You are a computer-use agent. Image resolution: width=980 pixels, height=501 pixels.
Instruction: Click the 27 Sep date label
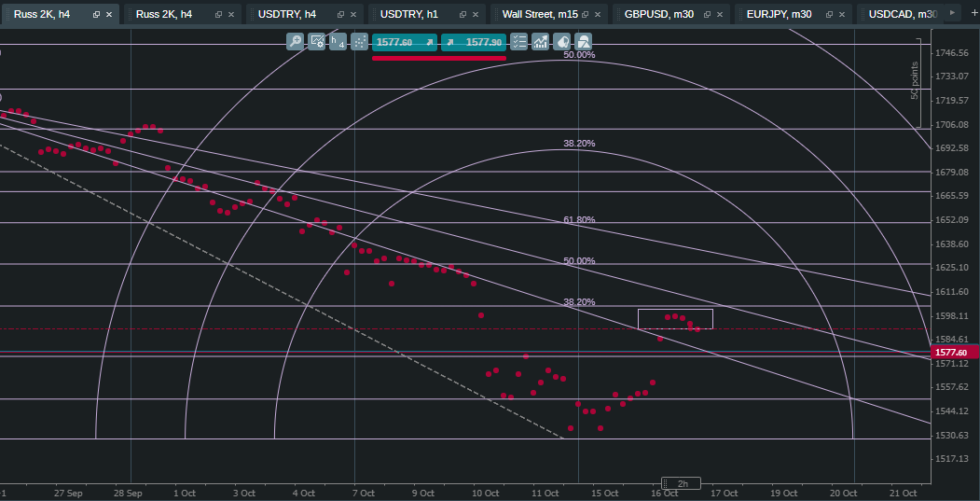(x=69, y=493)
